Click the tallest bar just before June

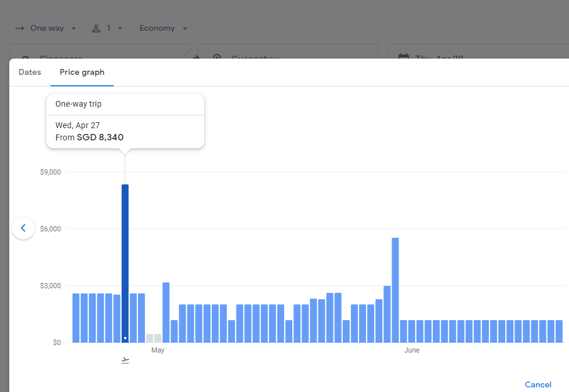(395, 290)
